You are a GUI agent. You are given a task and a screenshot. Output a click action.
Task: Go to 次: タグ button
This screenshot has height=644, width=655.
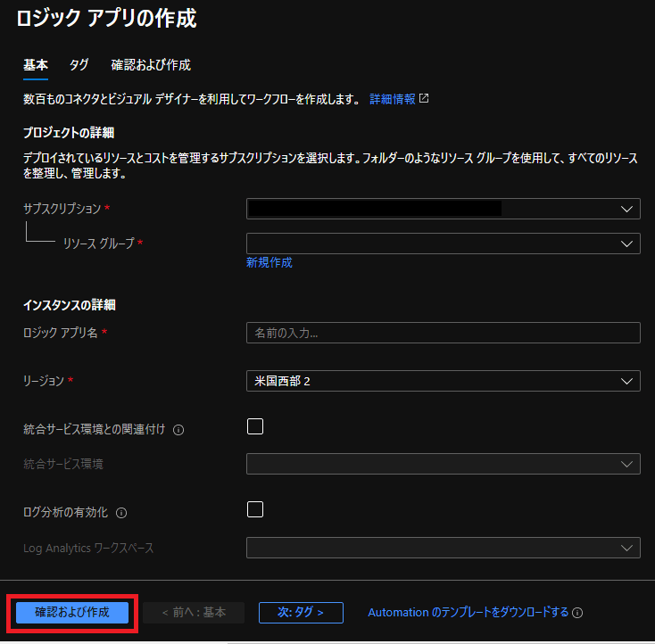301,613
